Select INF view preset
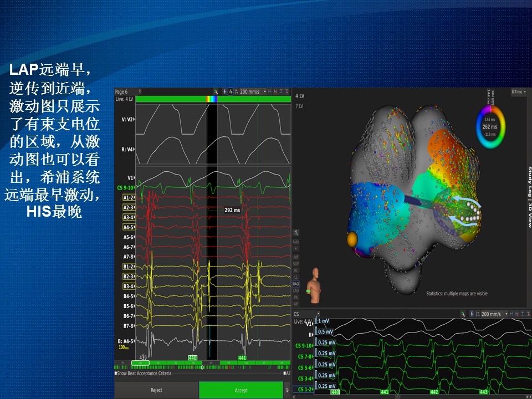532x399 pixels. click(296, 257)
